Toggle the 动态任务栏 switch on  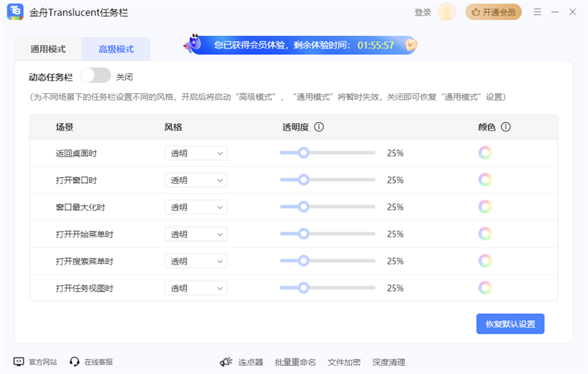(x=96, y=76)
